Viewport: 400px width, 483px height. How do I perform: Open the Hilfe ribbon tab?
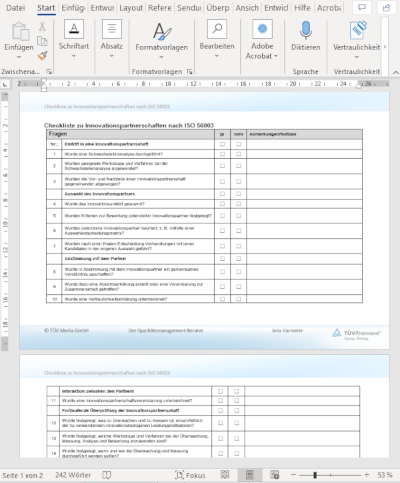302,8
